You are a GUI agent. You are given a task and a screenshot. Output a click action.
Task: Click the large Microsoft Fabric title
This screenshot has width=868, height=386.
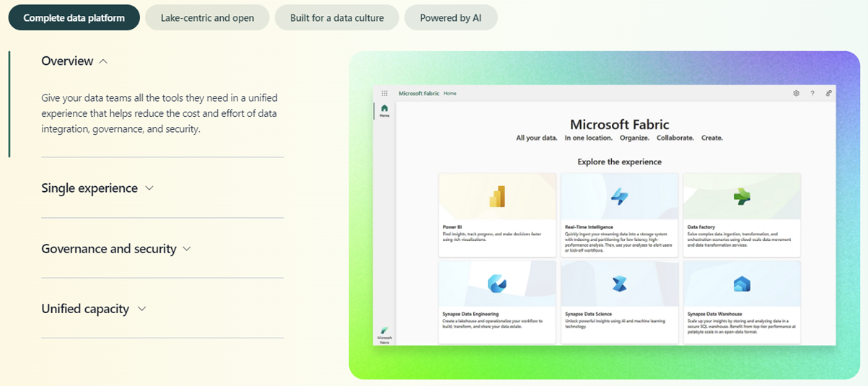point(620,124)
